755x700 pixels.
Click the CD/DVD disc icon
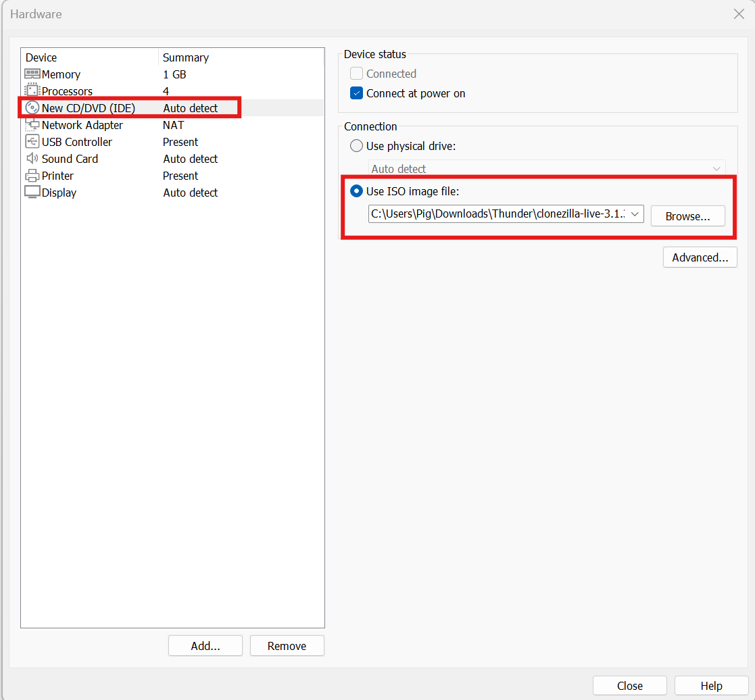(x=32, y=108)
